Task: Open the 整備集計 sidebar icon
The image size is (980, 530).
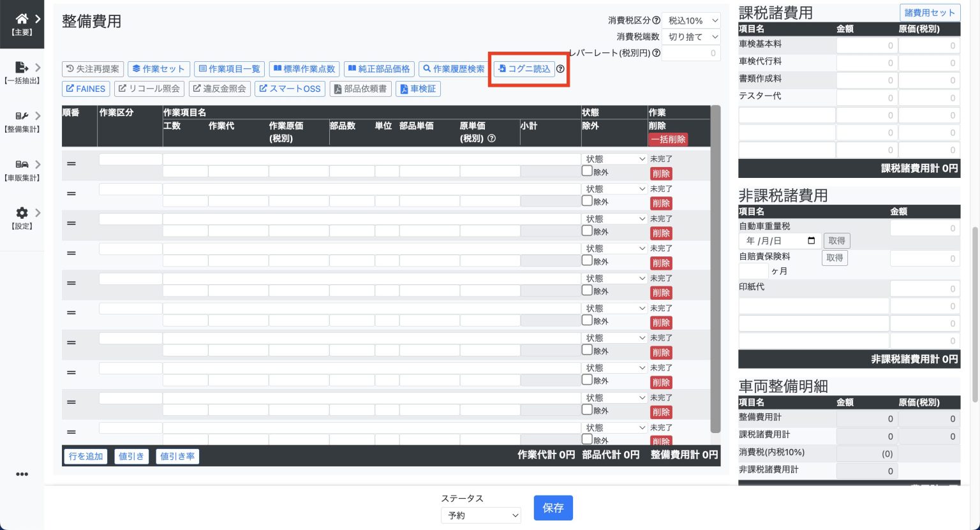Action: (x=22, y=116)
